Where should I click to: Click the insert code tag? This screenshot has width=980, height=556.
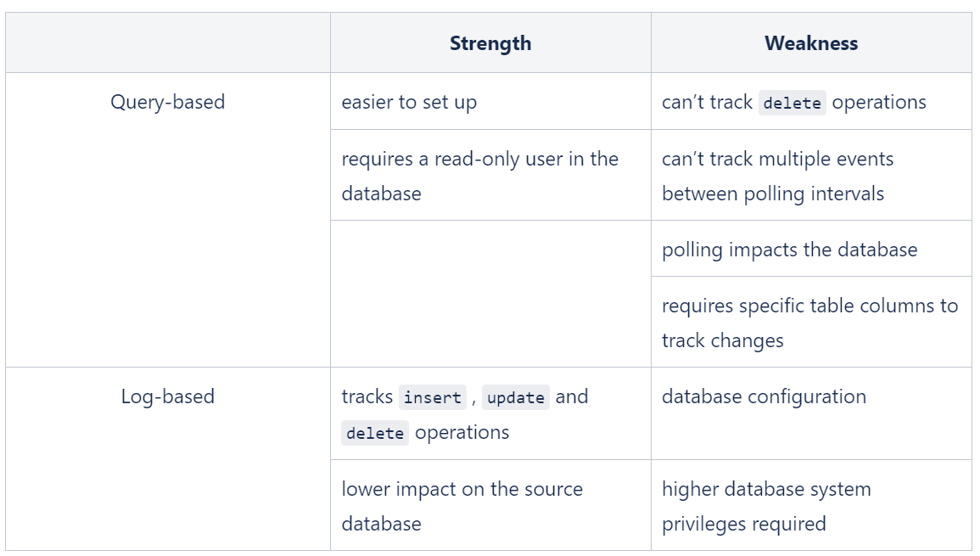click(x=433, y=397)
